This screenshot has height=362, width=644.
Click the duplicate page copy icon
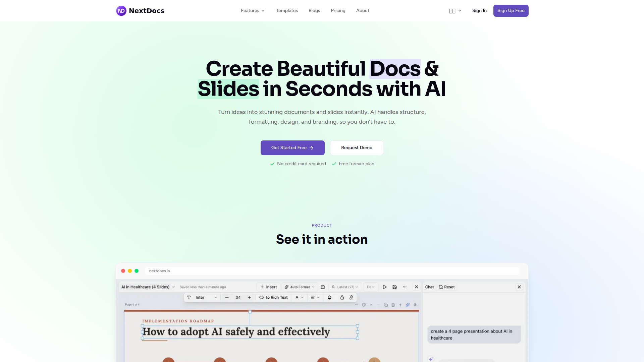tap(386, 305)
